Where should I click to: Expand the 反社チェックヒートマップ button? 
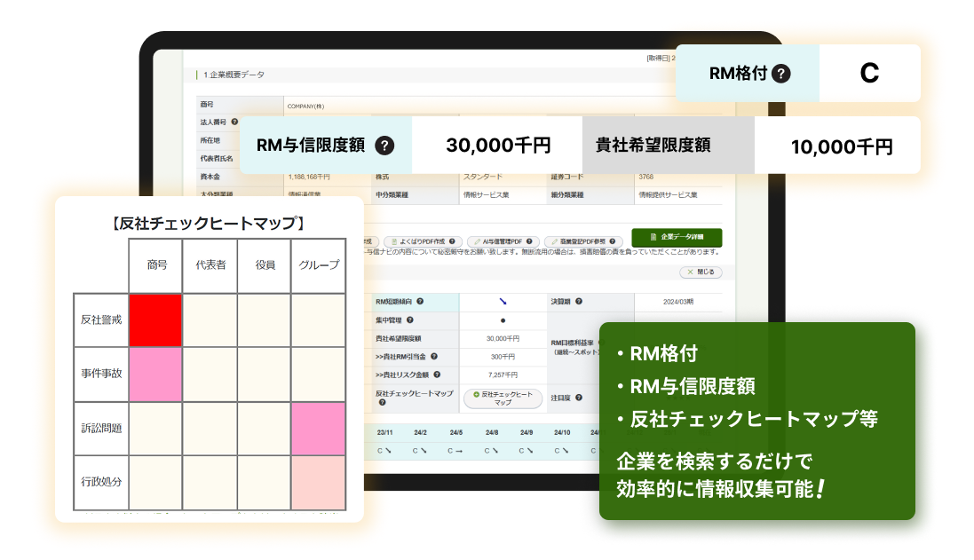click(x=503, y=398)
